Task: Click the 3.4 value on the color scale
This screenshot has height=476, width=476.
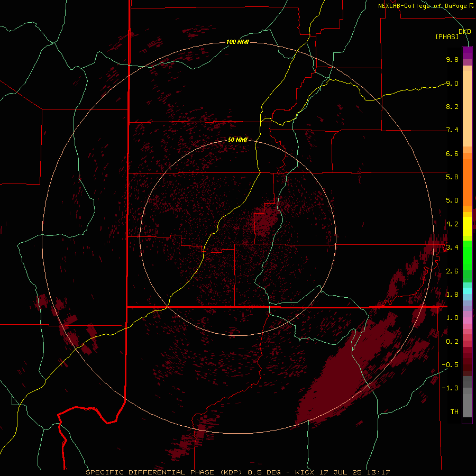Action: [452, 248]
